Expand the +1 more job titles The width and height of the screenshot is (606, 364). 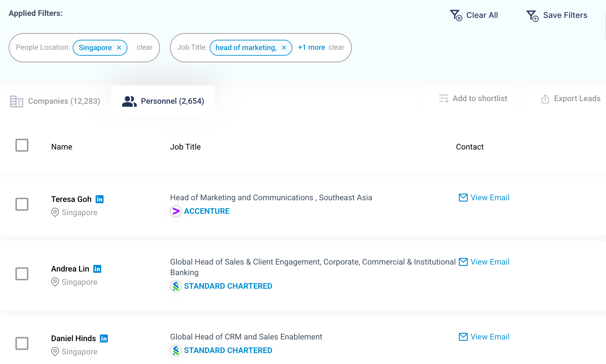coord(311,47)
